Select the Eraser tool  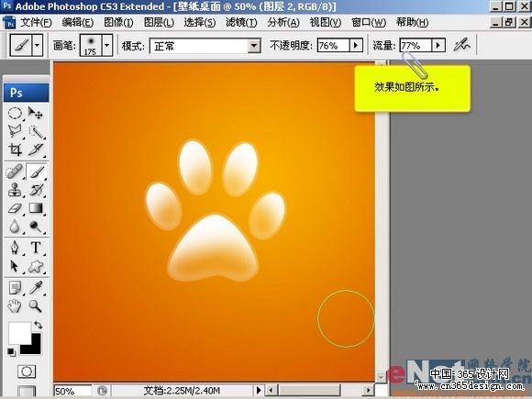(x=15, y=208)
